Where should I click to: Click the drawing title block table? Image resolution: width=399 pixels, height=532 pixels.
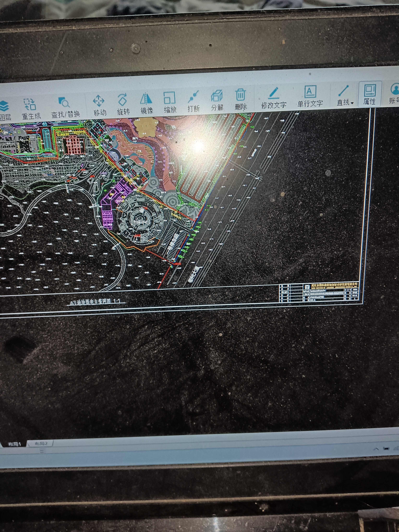point(319,292)
